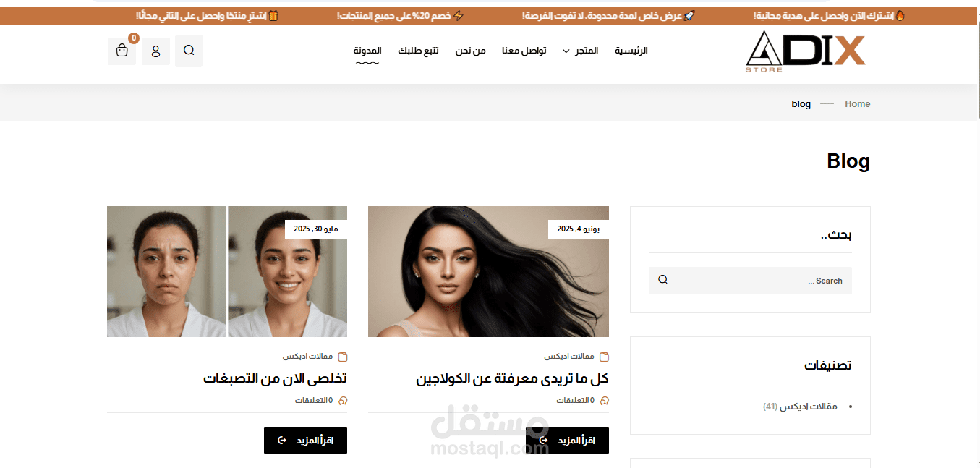
Task: Open المتجر menu item
Action: (587, 51)
